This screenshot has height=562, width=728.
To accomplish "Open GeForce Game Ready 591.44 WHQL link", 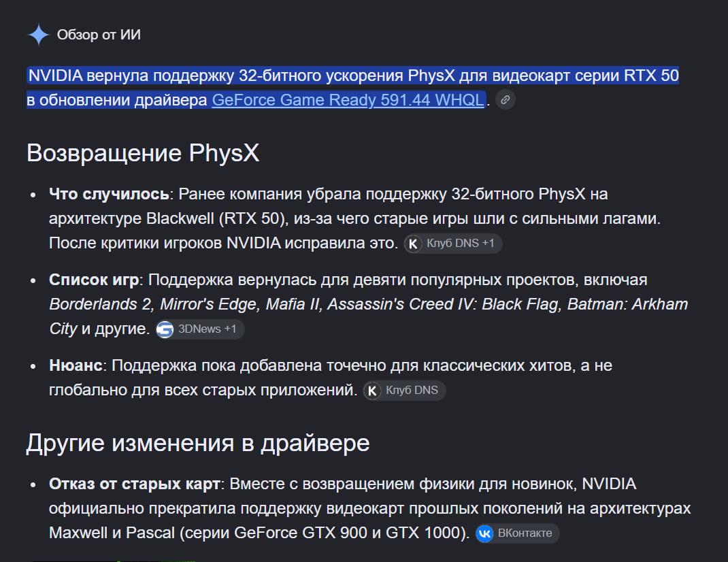I will tap(348, 100).
